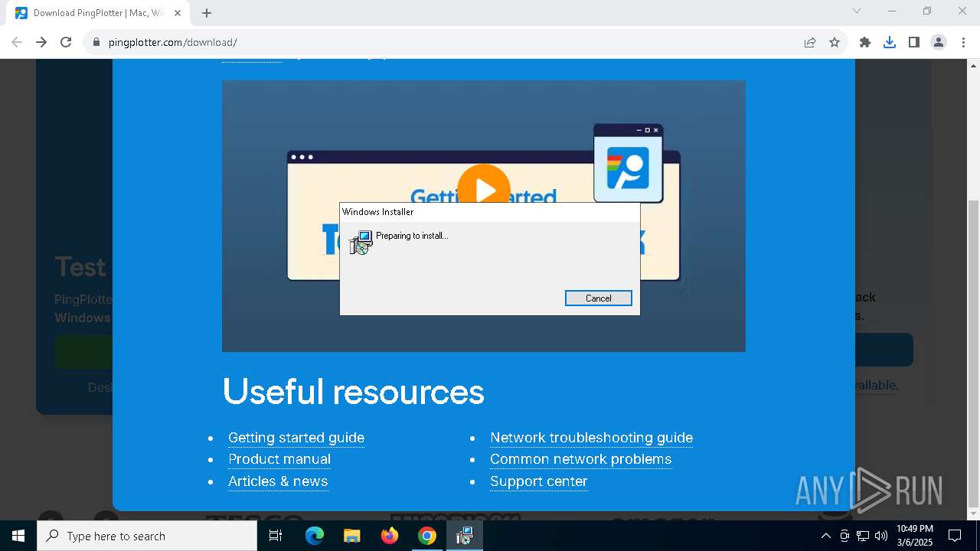Open File Explorer from taskbar

pos(352,536)
